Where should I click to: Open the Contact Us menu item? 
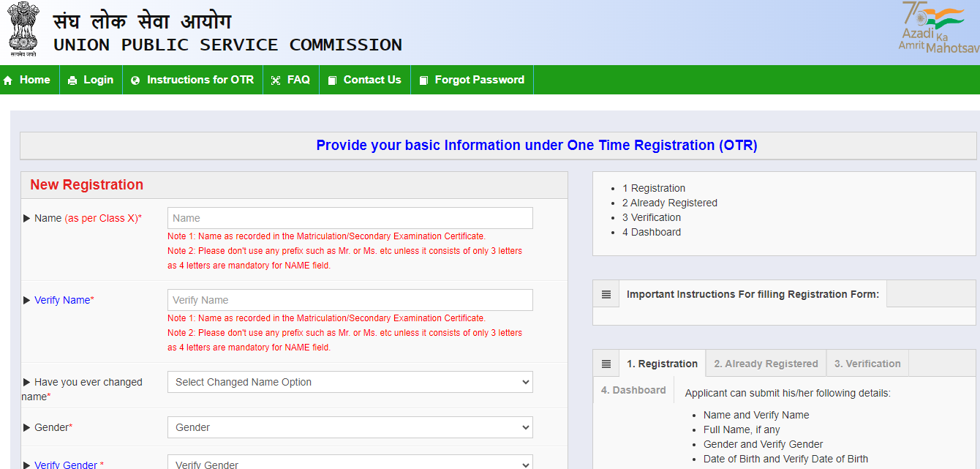pyautogui.click(x=365, y=80)
